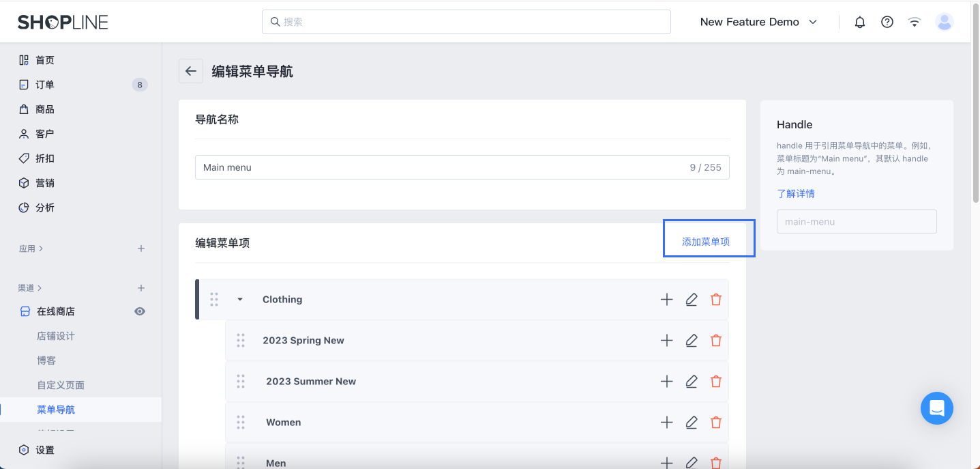Open the 了解详情 link in Handle panel
Viewport: 980px width, 469px height.
coord(795,193)
